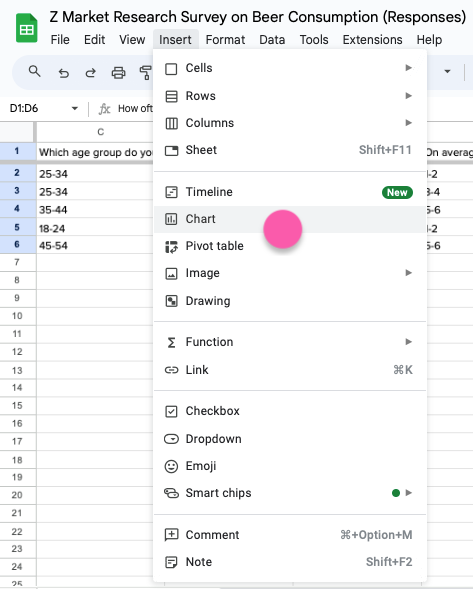Click the print icon
The height and width of the screenshot is (589, 473).
coord(118,72)
